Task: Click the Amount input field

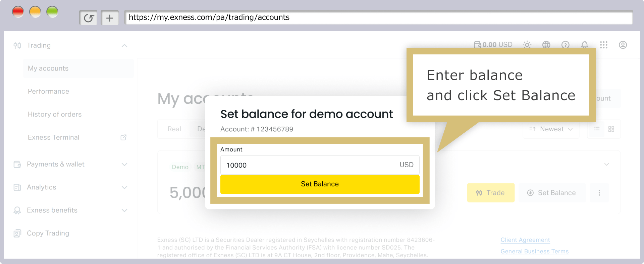Action: (x=320, y=165)
